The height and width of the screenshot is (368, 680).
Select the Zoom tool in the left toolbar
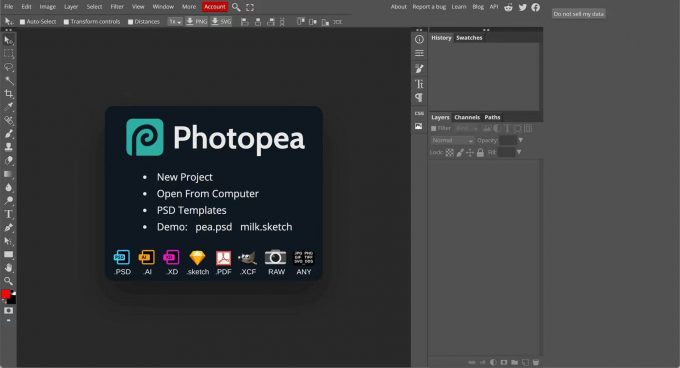tap(8, 281)
